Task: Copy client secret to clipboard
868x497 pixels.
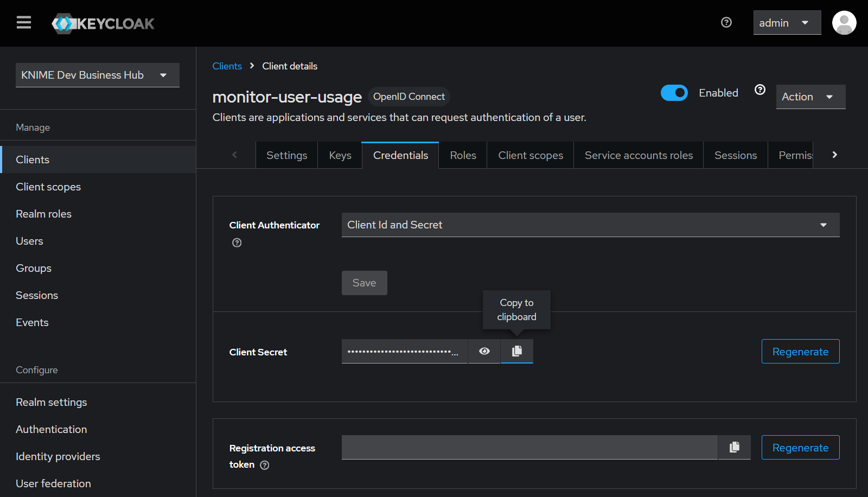Action: (x=517, y=351)
